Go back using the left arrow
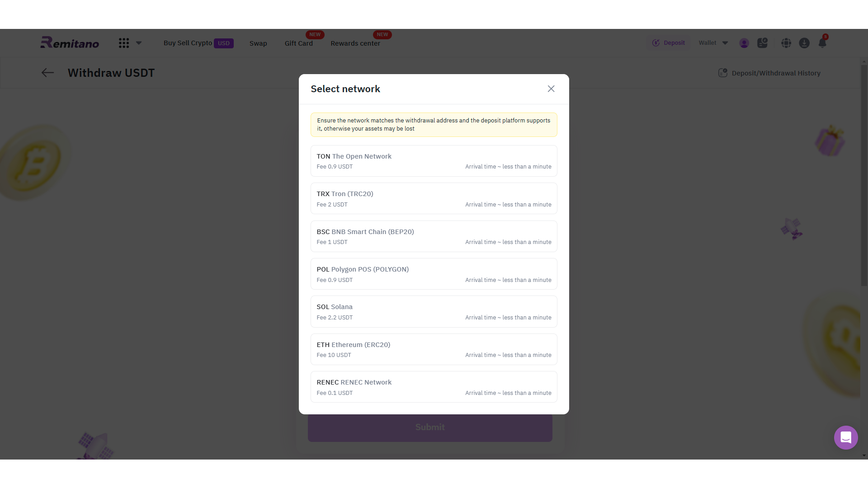The width and height of the screenshot is (868, 488). point(47,73)
